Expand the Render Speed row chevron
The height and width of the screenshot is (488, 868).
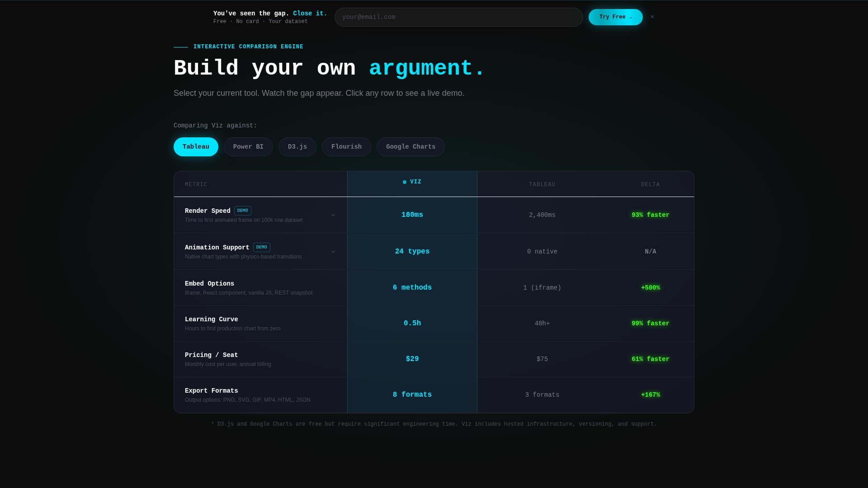coord(333,215)
